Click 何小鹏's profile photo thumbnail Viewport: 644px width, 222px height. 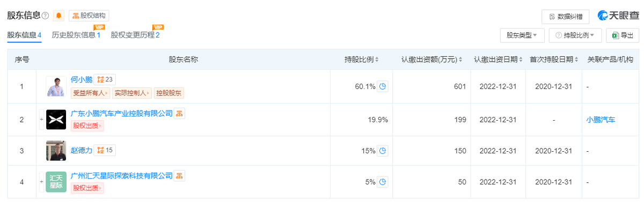pyautogui.click(x=56, y=87)
